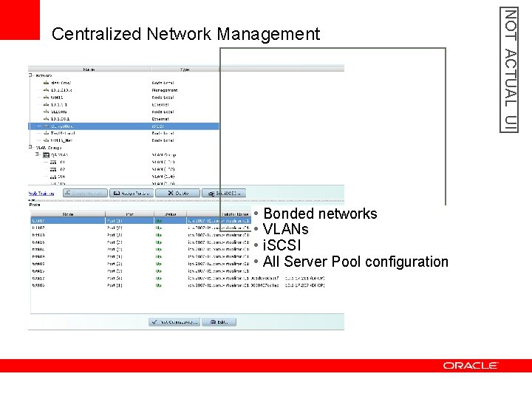Click the greyed-out Create Network button
The image size is (532, 399).
(85, 193)
